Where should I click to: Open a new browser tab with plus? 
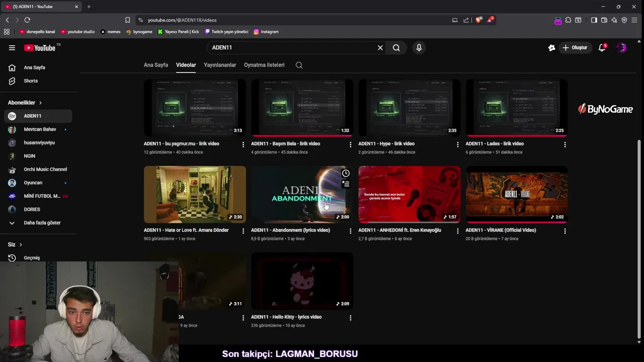coord(89,7)
